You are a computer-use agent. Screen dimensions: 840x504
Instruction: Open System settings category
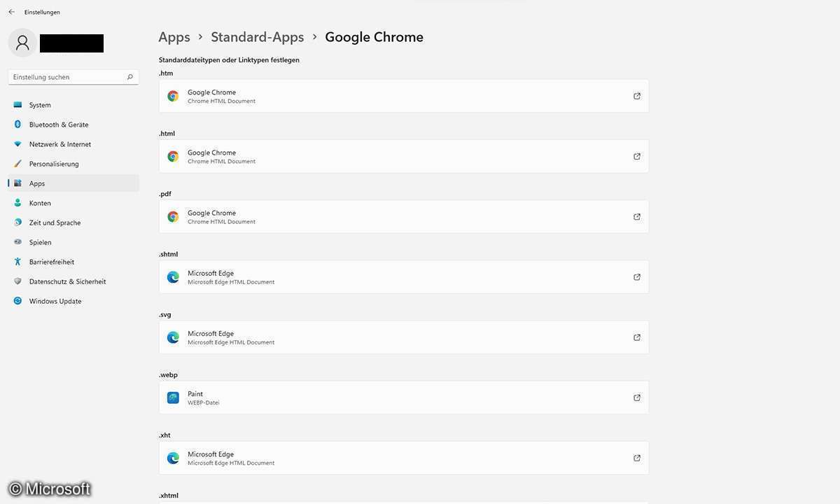click(x=73, y=105)
